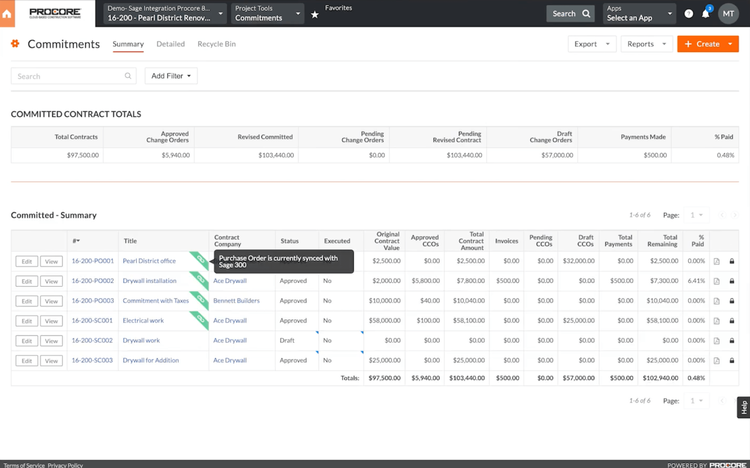The height and width of the screenshot is (468, 750).
Task: Click the Favorites star icon
Action: tap(315, 14)
